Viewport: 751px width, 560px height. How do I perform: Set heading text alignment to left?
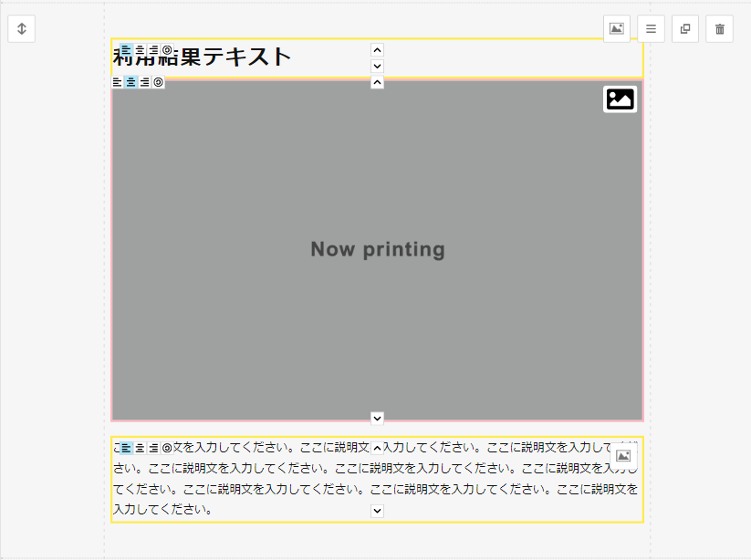(x=127, y=49)
